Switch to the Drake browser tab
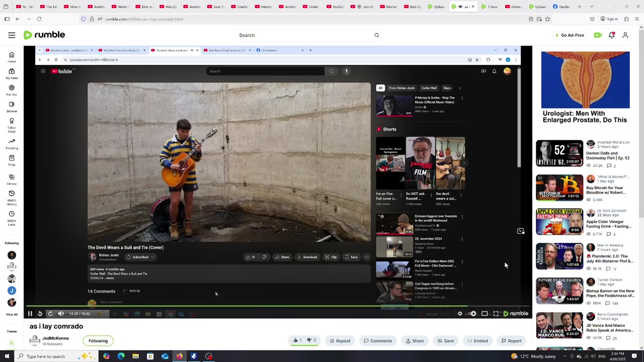 313,7
